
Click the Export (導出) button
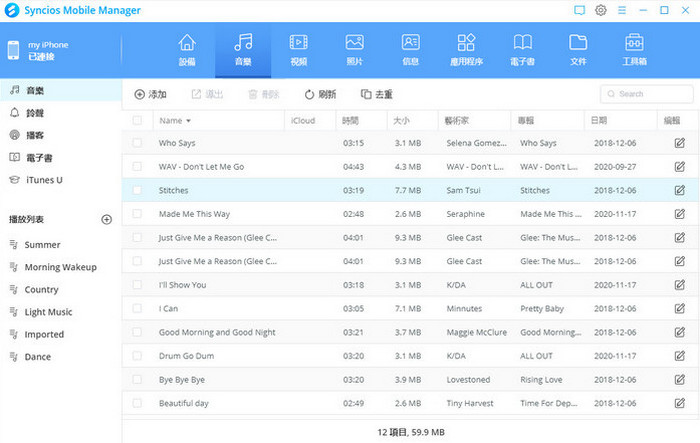[x=207, y=94]
